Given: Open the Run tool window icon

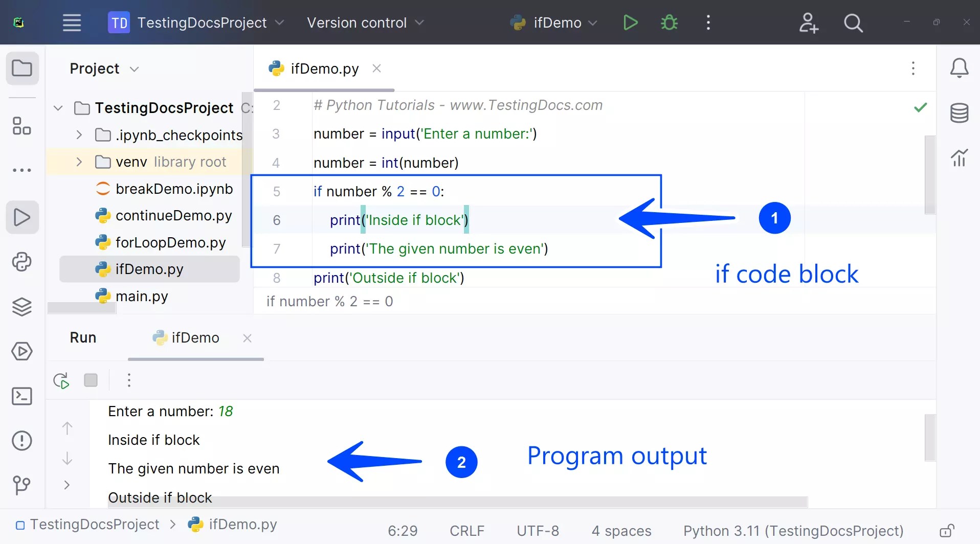Looking at the screenshot, I should (x=22, y=217).
